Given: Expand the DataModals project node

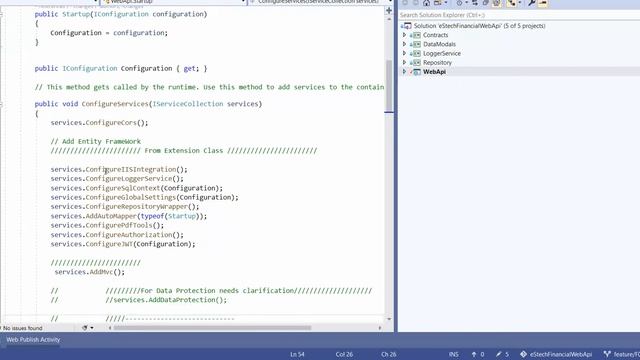Looking at the screenshot, I should (404, 44).
